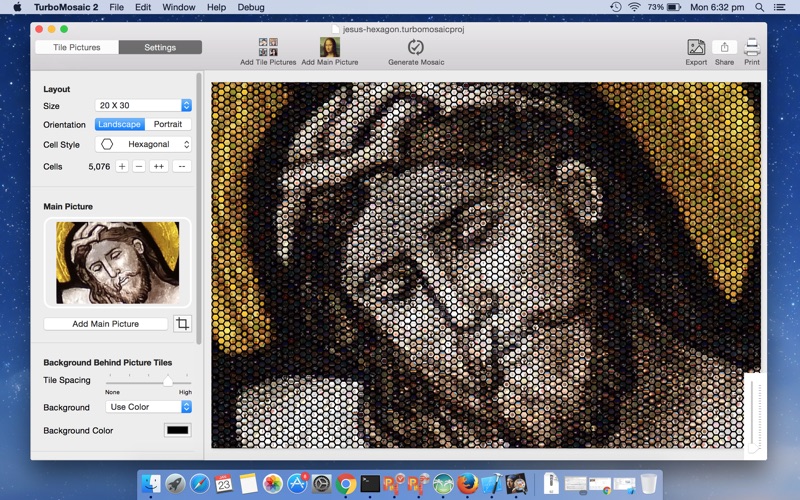Click the Share icon
The image size is (800, 500).
pos(724,47)
